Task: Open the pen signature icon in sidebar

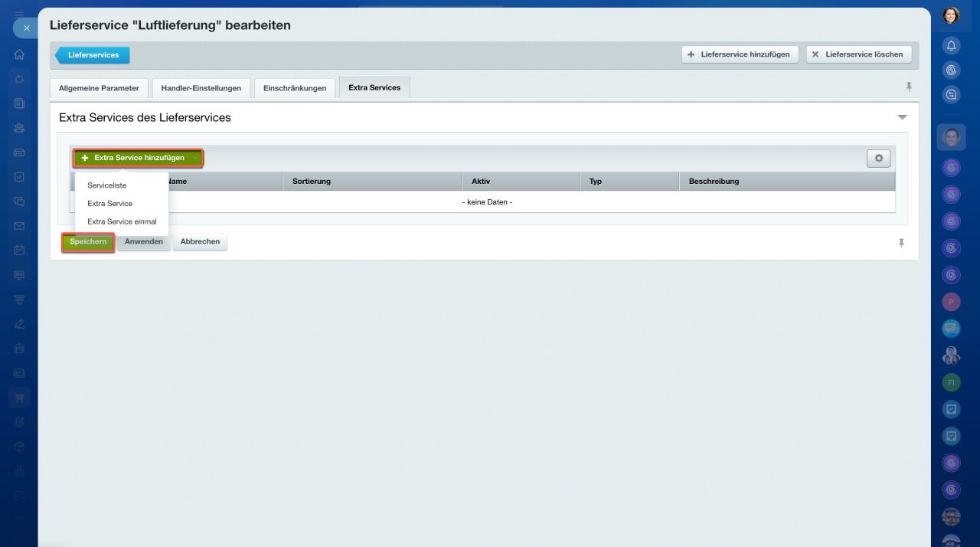Action: (19, 323)
